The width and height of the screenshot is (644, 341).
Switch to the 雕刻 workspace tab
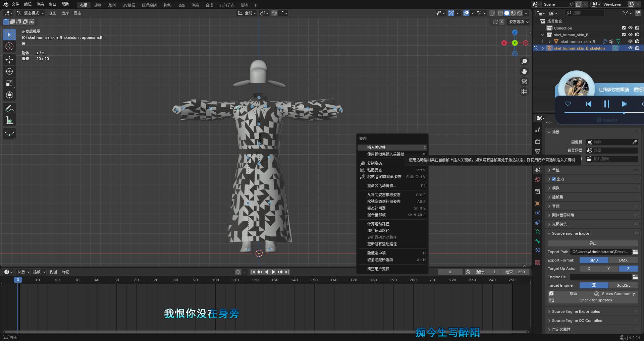[x=112, y=5]
